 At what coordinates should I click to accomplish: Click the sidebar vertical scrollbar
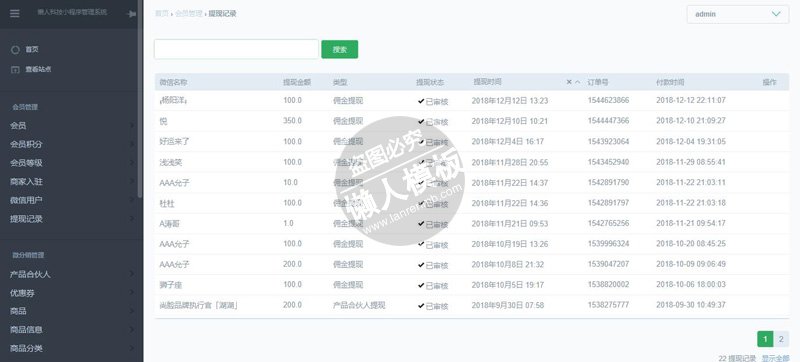point(140,99)
